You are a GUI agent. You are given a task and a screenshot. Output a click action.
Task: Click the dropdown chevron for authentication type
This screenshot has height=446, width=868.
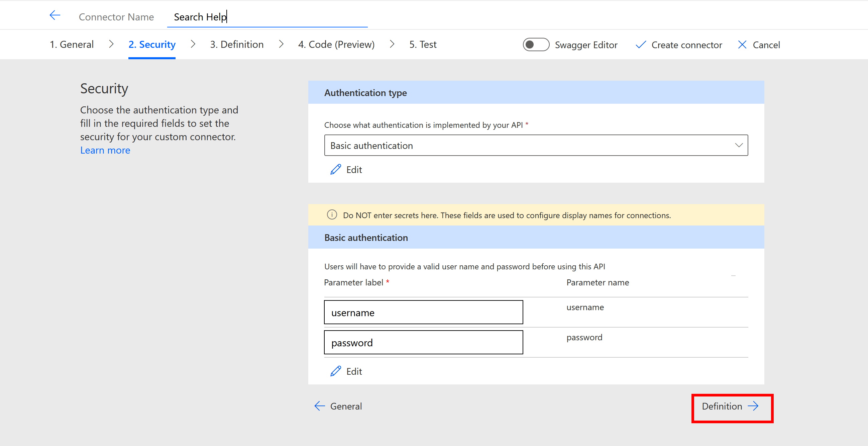point(739,145)
